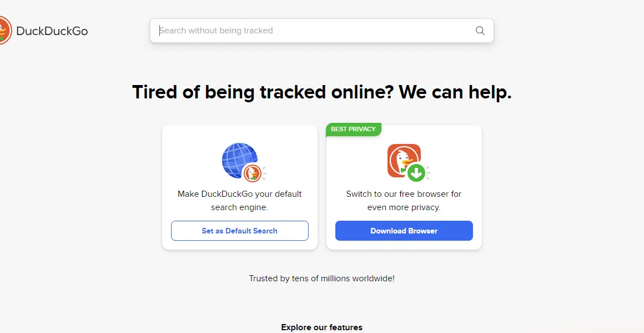Click the green BEST PRIVACY badge
644x333 pixels.
[x=353, y=129]
